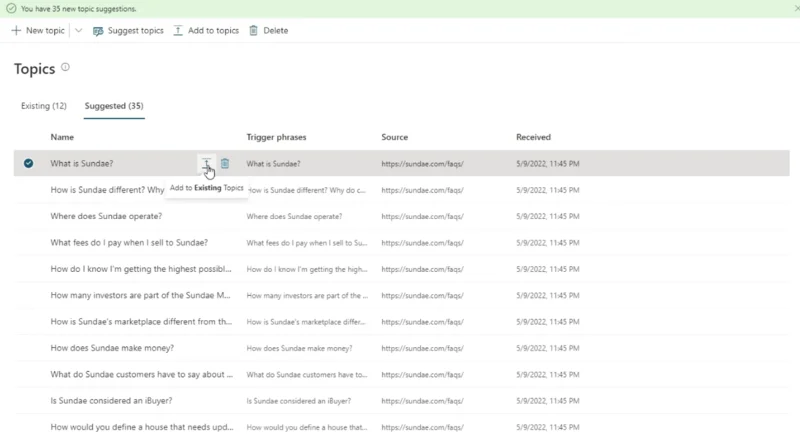
Task: Click the trash icon in 'What is Sundae?' row
Action: coord(225,163)
